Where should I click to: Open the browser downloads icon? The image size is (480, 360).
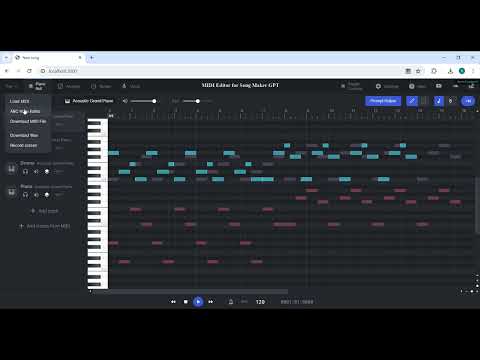450,71
